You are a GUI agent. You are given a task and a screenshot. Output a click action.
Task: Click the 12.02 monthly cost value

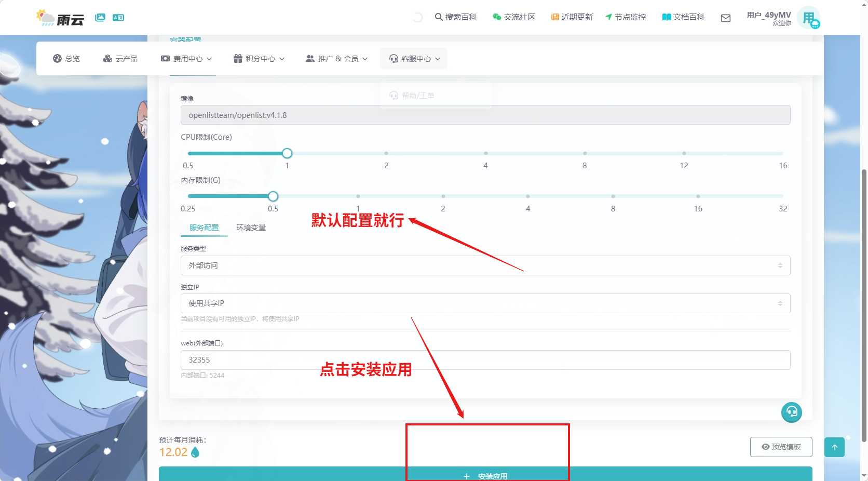(173, 452)
